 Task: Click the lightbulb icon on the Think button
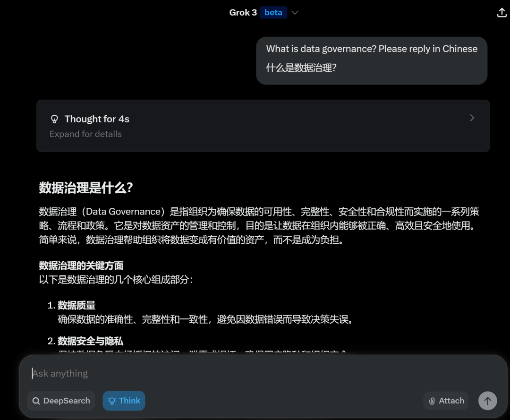click(x=111, y=401)
